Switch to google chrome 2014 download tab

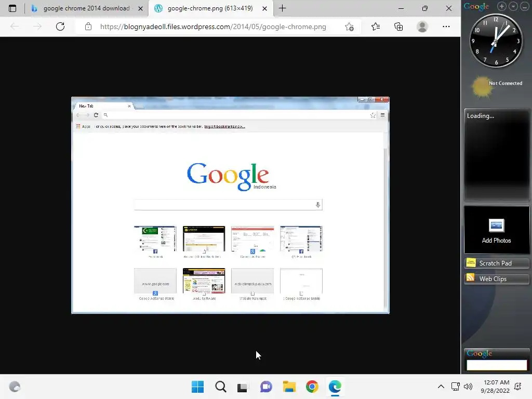[86, 8]
